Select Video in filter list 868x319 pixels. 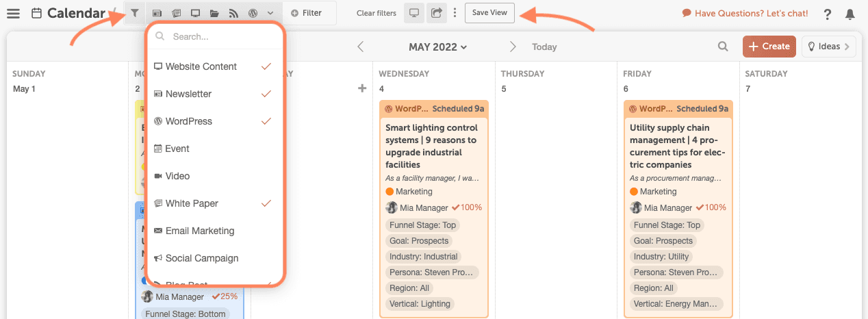pos(216,176)
